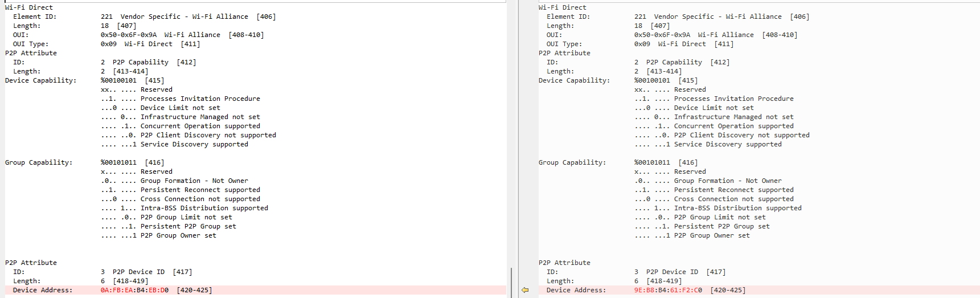Viewport: 980px width, 298px height.
Task: Select right pane 'Element ID:' label
Action: [x=568, y=17]
